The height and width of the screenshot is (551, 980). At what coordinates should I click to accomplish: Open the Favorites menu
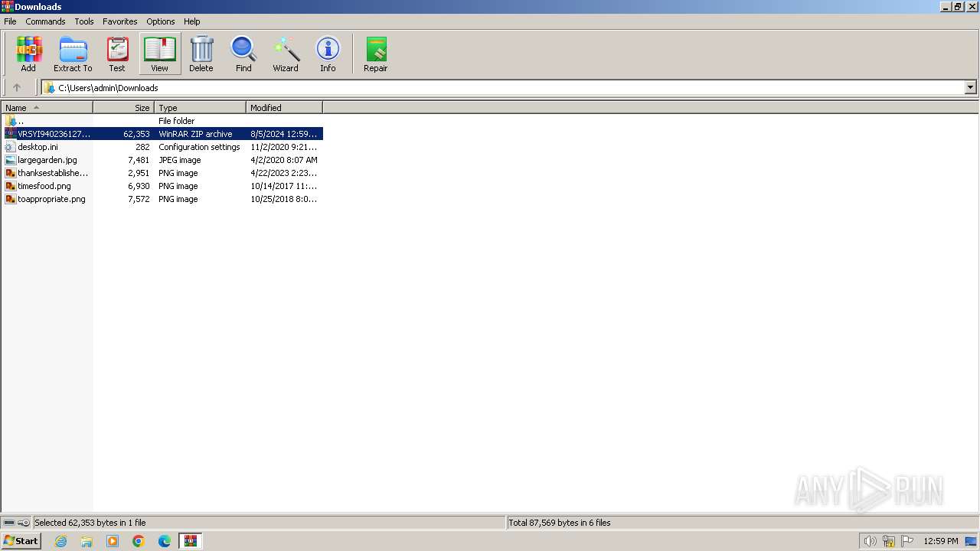click(120, 21)
